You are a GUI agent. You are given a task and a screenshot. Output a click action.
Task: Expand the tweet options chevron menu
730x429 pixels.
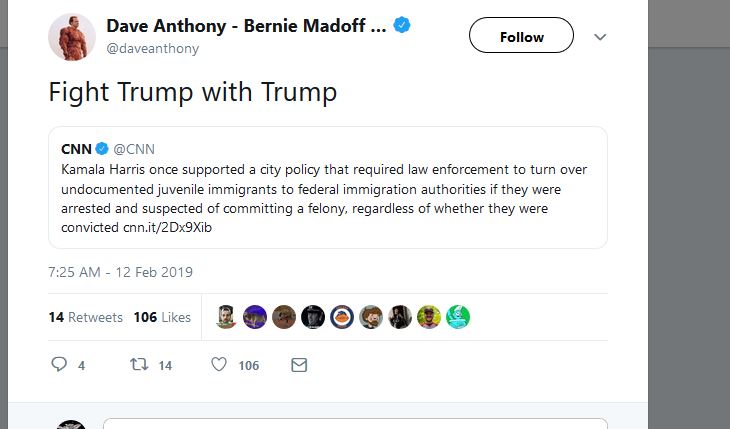click(x=600, y=37)
